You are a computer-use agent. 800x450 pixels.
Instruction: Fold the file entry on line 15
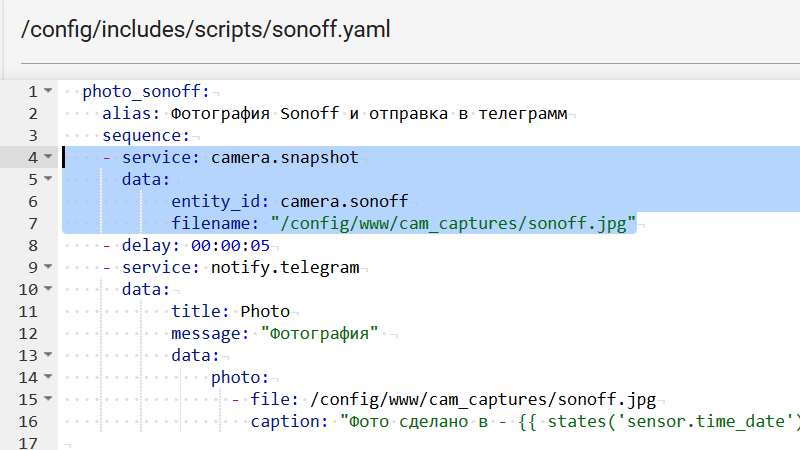click(48, 399)
